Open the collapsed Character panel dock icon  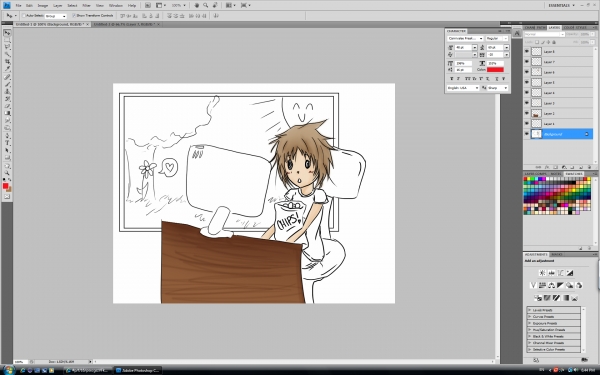pyautogui.click(x=517, y=33)
